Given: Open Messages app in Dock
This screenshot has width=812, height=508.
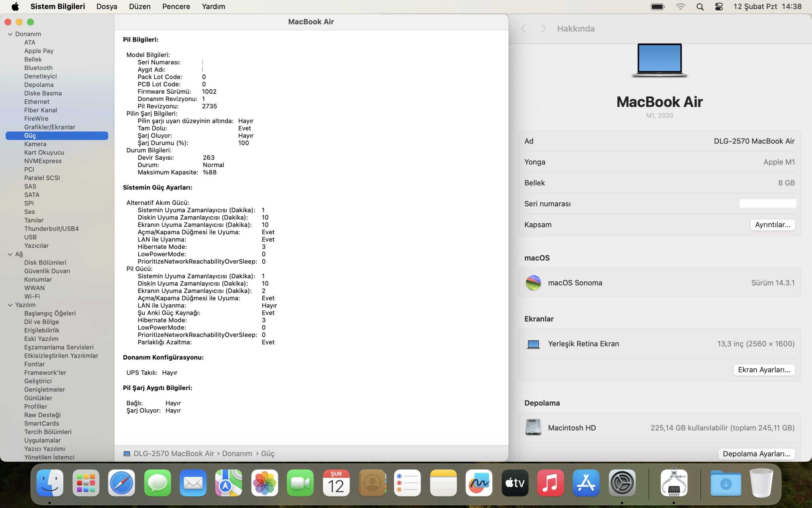Looking at the screenshot, I should coord(157,483).
